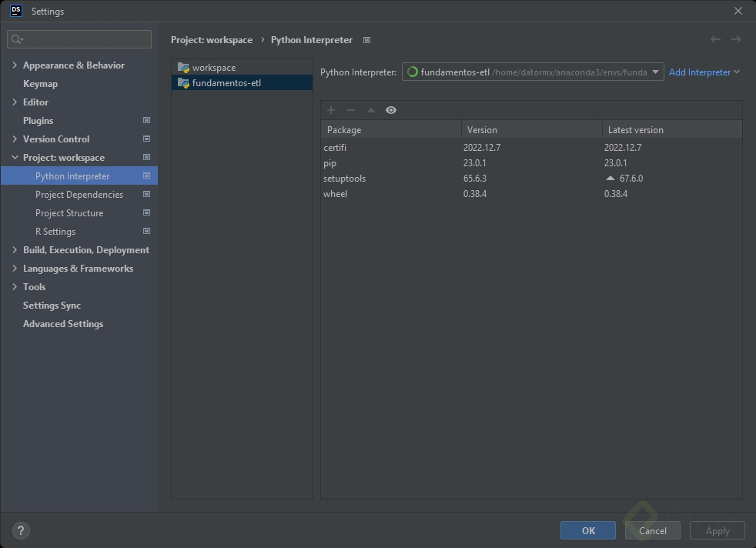Select fundamentos-etl in project list
Viewport: 756px width, 548px height.
tap(242, 83)
